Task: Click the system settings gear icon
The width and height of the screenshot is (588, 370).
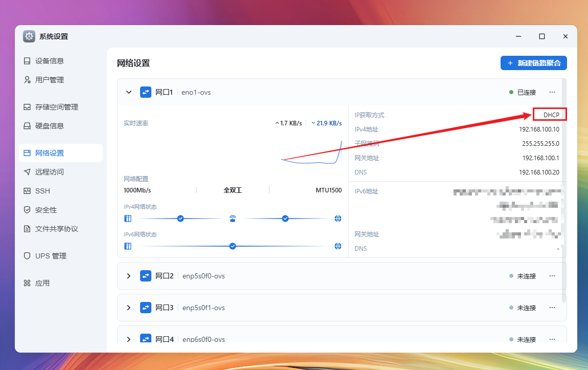Action: [x=29, y=36]
